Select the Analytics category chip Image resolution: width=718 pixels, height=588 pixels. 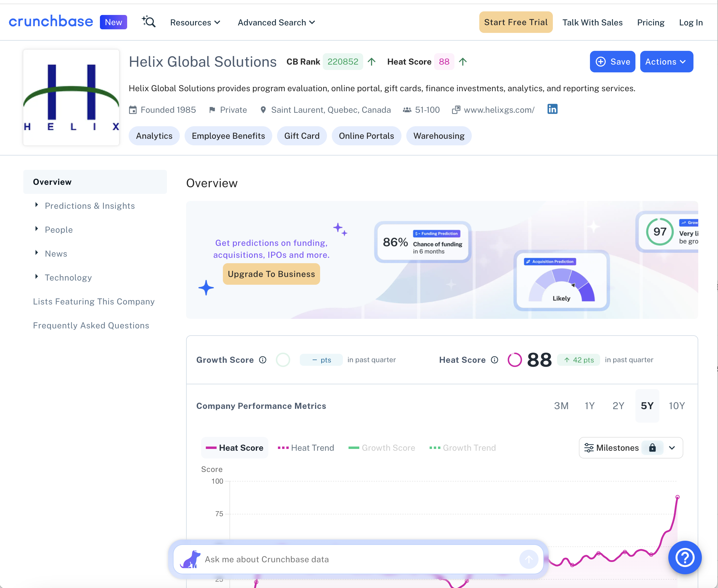tap(154, 136)
